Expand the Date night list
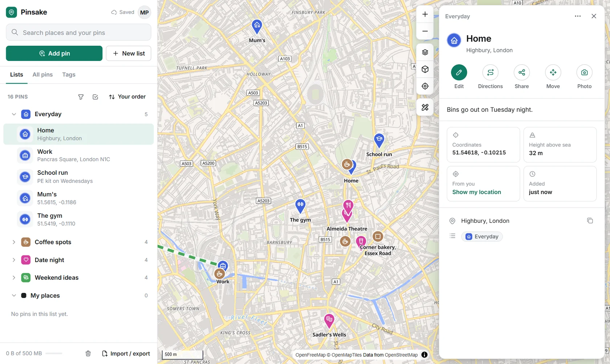Viewport: 610px width, 364px height. click(x=14, y=260)
